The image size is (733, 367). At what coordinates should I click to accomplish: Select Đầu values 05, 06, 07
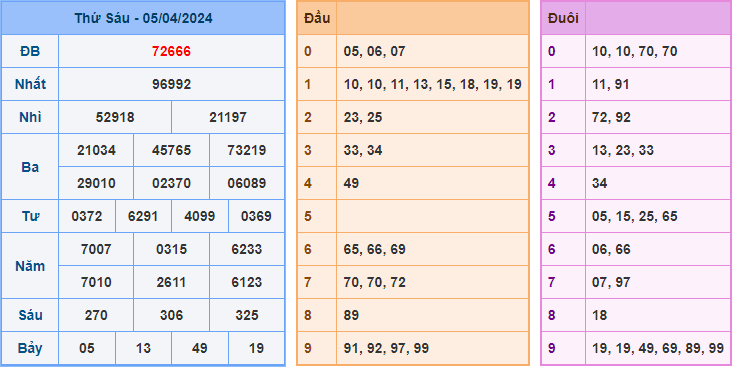[374, 51]
